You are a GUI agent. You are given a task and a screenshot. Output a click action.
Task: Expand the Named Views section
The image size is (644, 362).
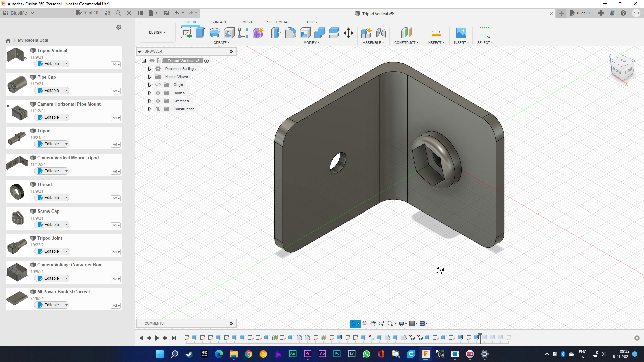(x=150, y=76)
